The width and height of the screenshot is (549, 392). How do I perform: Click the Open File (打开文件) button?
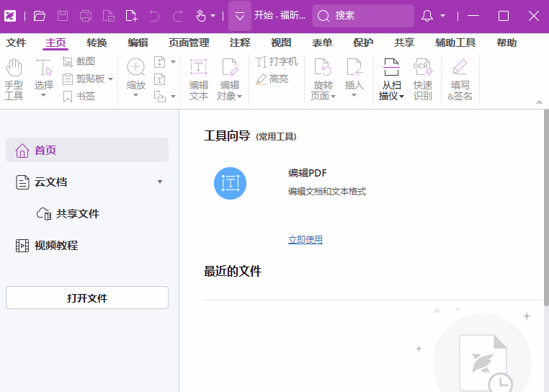click(87, 298)
